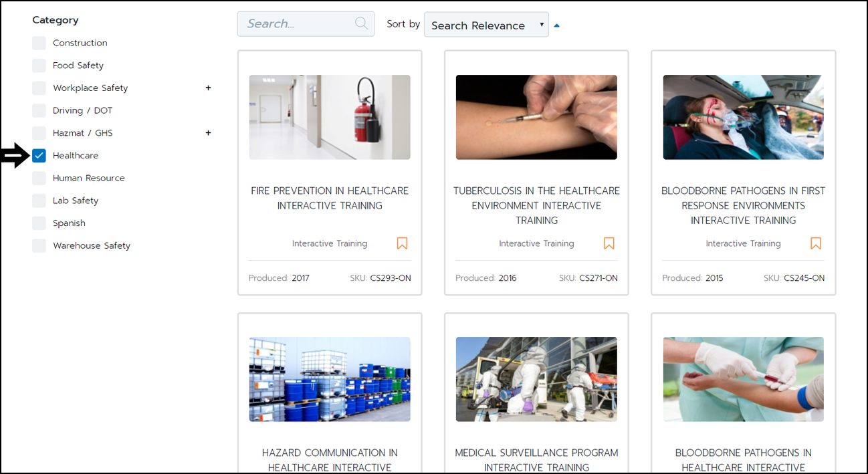This screenshot has width=868, height=474.
Task: Toggle ascending sort order arrow
Action: pos(556,25)
